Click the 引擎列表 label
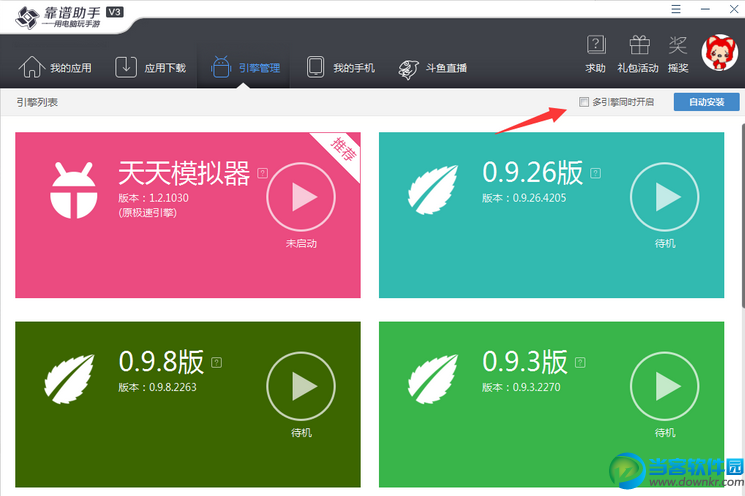This screenshot has height=496, width=745. click(37, 102)
